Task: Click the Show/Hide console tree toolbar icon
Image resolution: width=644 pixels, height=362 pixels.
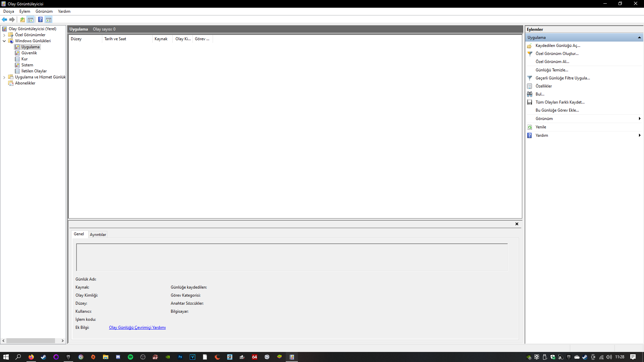Action: pyautogui.click(x=31, y=19)
